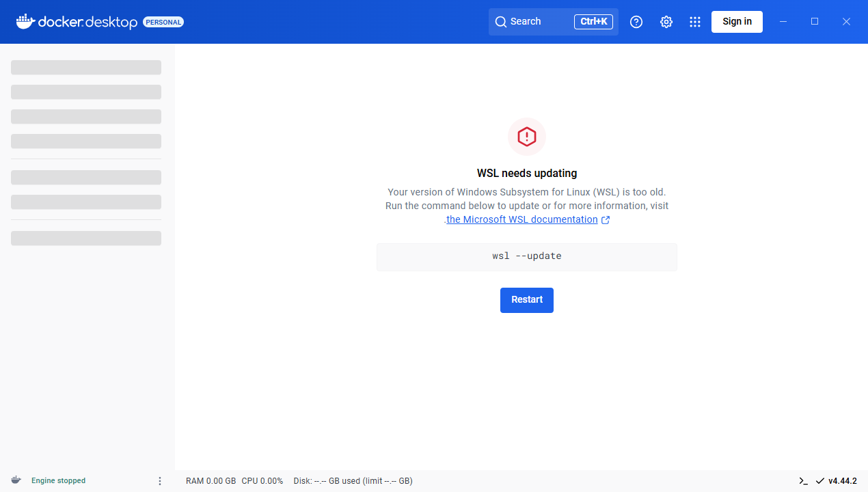Click the Sign in button
Viewport: 868px width, 492px height.
[x=737, y=22]
